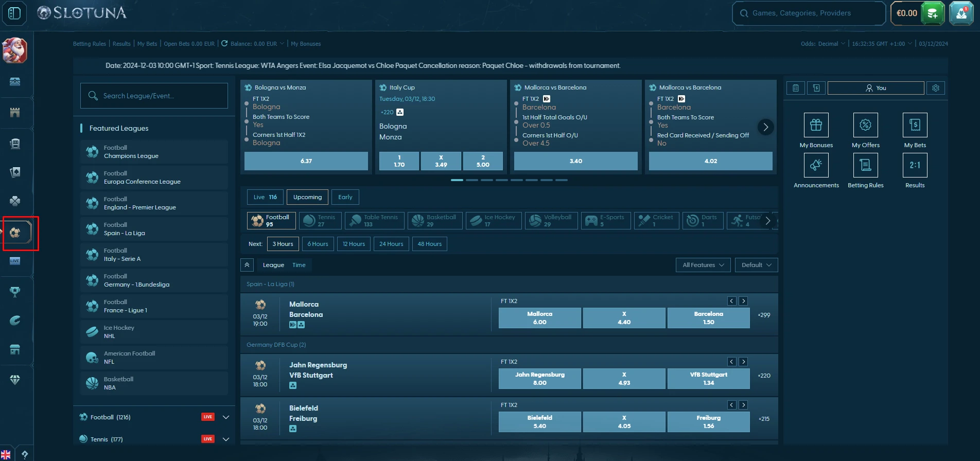Screen dimensions: 980x461
Task: Expand the Tennis (177) sport list
Action: [x=225, y=439]
